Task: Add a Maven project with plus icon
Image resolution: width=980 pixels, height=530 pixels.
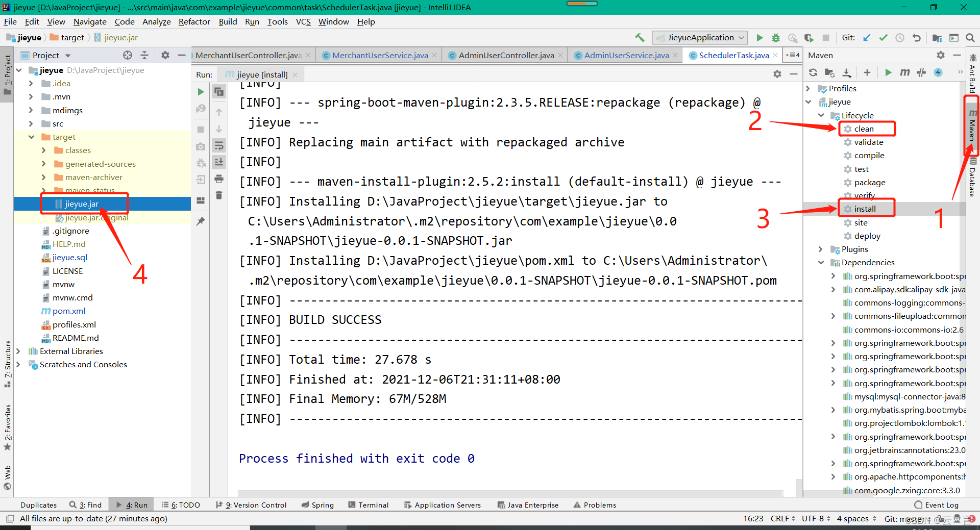Action: (867, 72)
